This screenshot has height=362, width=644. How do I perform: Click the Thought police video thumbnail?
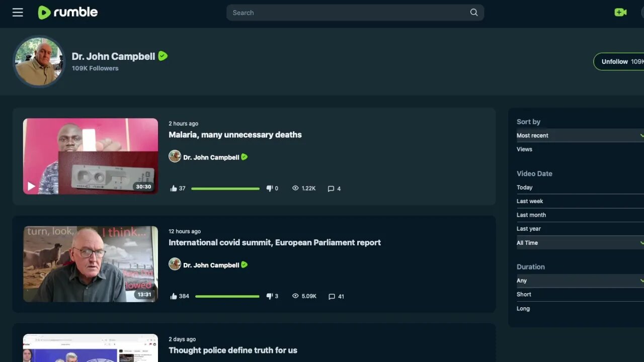(x=91, y=348)
